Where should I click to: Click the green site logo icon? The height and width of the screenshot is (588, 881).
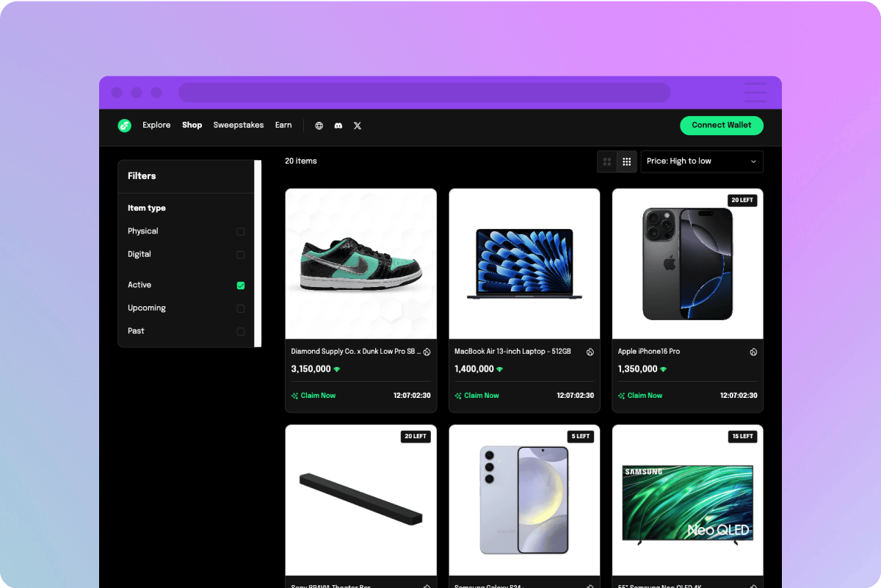pos(124,126)
